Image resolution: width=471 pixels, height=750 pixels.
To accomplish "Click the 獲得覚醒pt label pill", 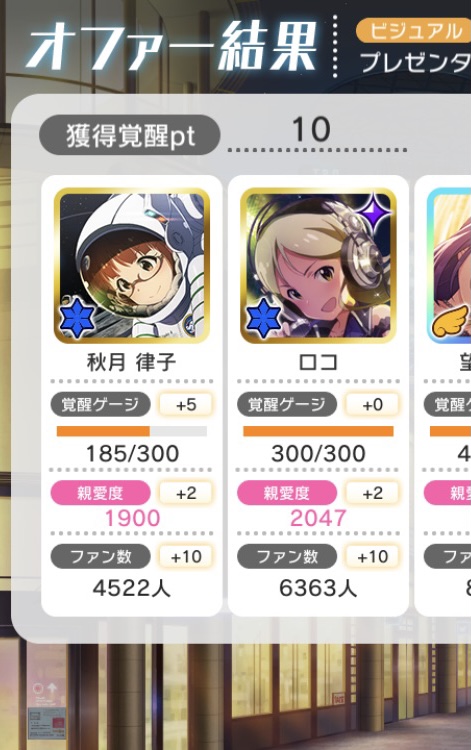I will (130, 135).
